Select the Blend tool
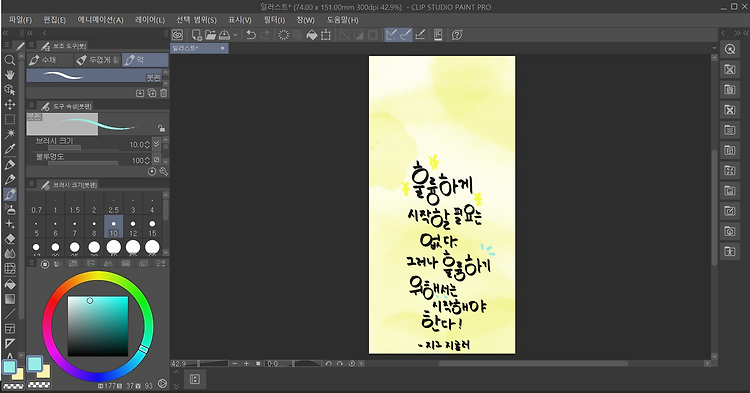This screenshot has height=393, width=750. coord(10,254)
